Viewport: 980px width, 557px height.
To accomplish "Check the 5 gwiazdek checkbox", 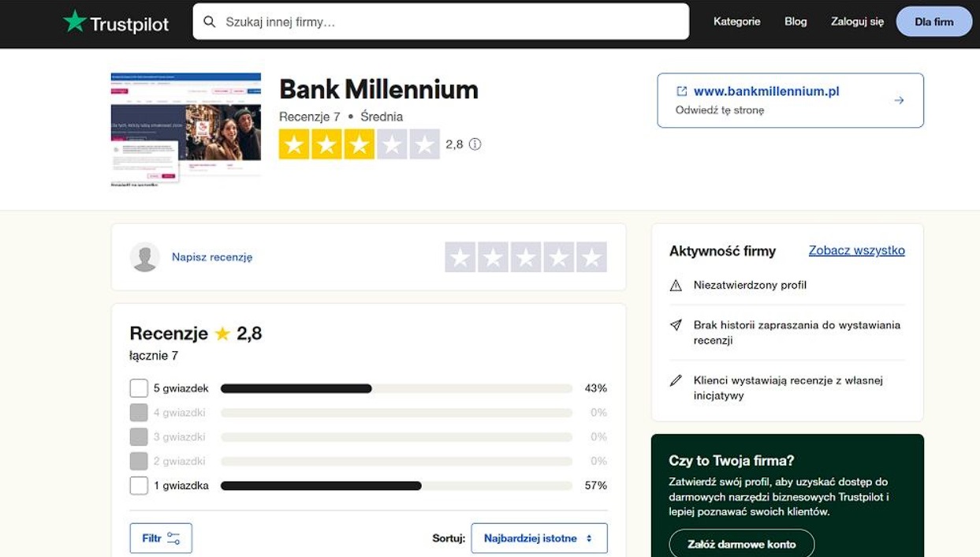I will tap(139, 388).
